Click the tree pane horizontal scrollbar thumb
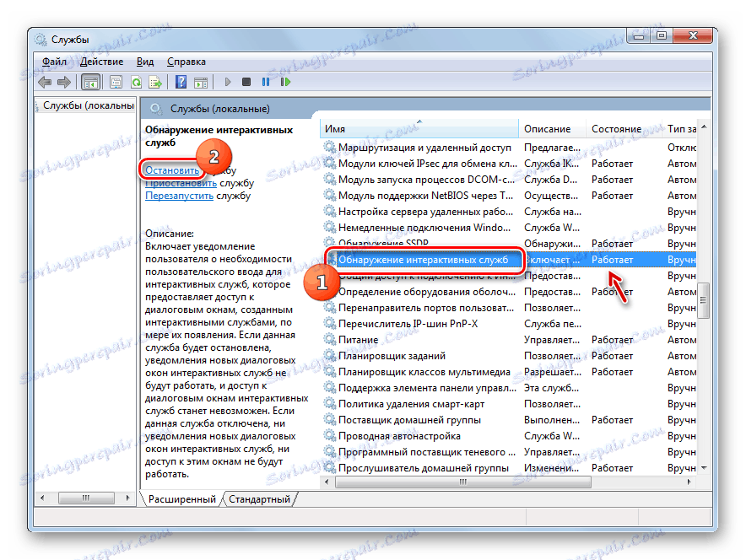Screen dimensions: 746x560 86,498
